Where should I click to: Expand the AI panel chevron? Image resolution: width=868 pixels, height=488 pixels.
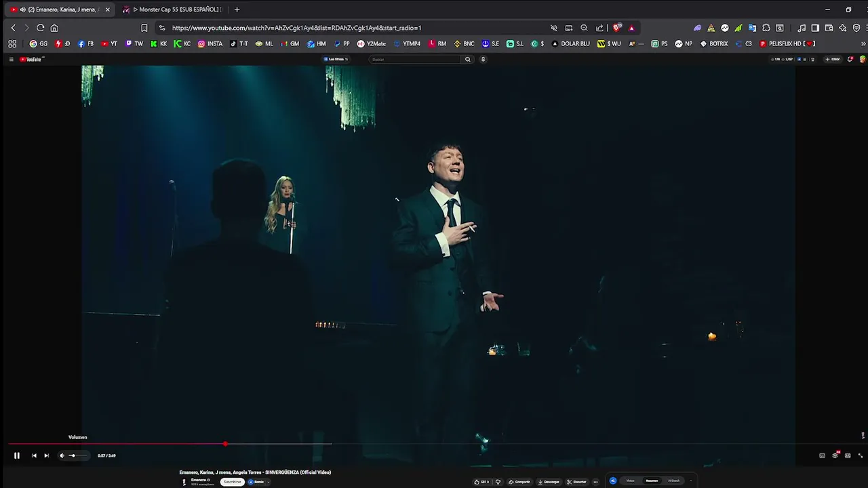tap(690, 481)
